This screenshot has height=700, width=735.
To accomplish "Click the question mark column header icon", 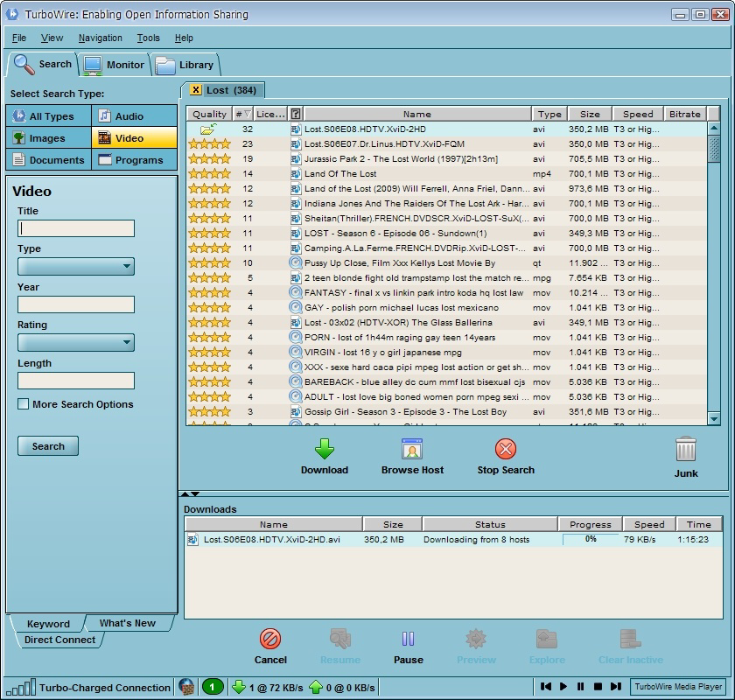I will pyautogui.click(x=296, y=114).
